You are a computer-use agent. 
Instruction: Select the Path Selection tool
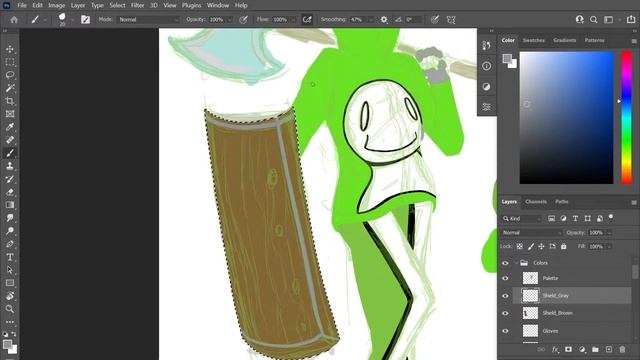coord(10,270)
